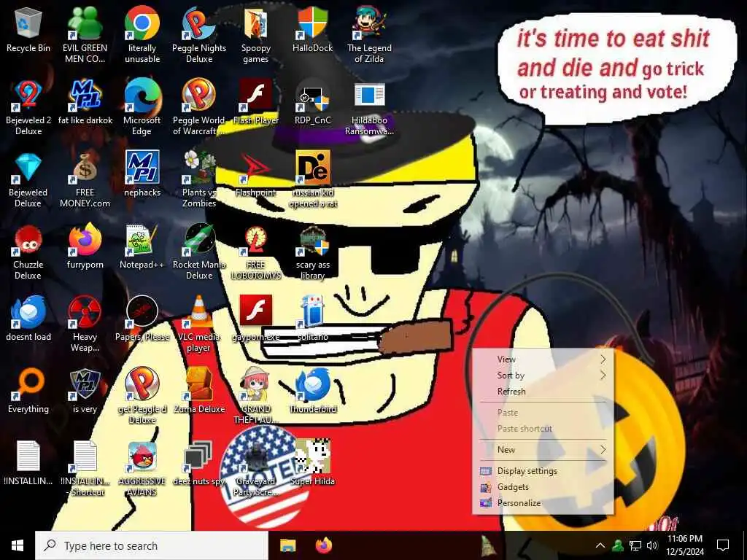Open the Windows Start menu
Viewport: 747px width, 560px height.
pos(18,545)
